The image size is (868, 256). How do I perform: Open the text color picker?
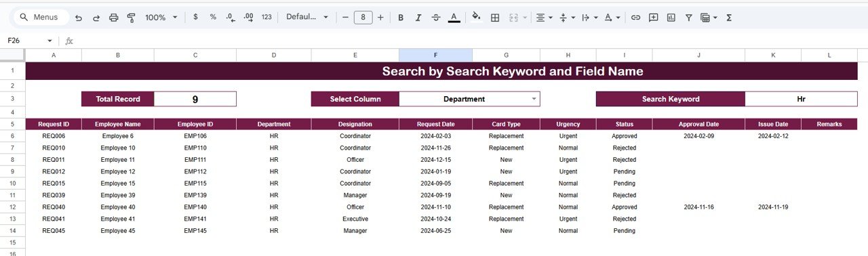tap(454, 17)
